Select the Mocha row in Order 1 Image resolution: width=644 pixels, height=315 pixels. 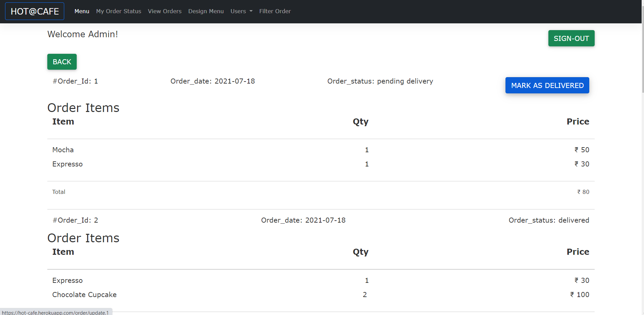coord(63,150)
